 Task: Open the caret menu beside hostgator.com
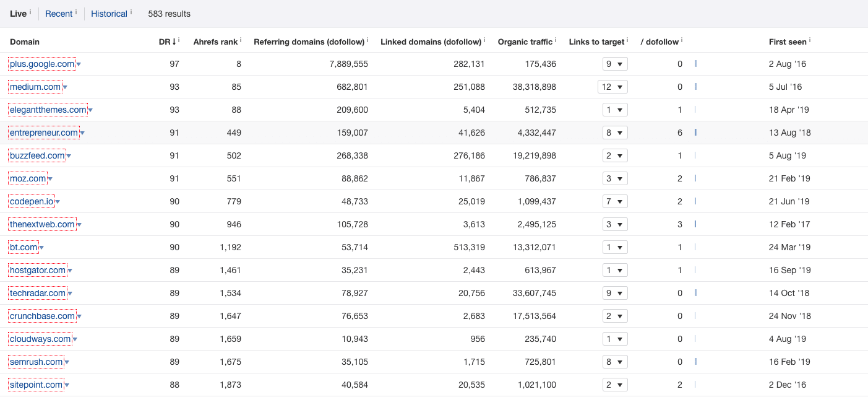(70, 271)
